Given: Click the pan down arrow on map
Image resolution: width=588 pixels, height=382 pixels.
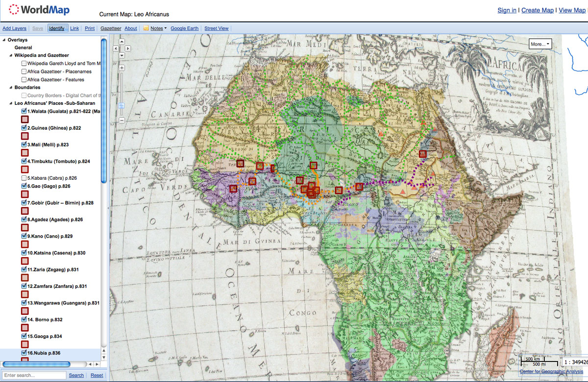Looking at the screenshot, I should [x=122, y=55].
